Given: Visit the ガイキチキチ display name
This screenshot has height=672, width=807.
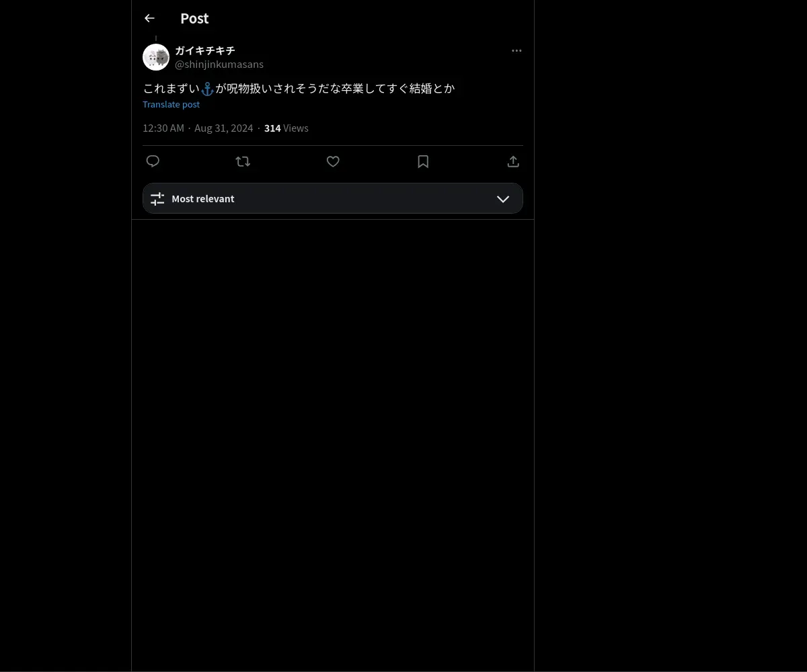Looking at the screenshot, I should tap(205, 50).
